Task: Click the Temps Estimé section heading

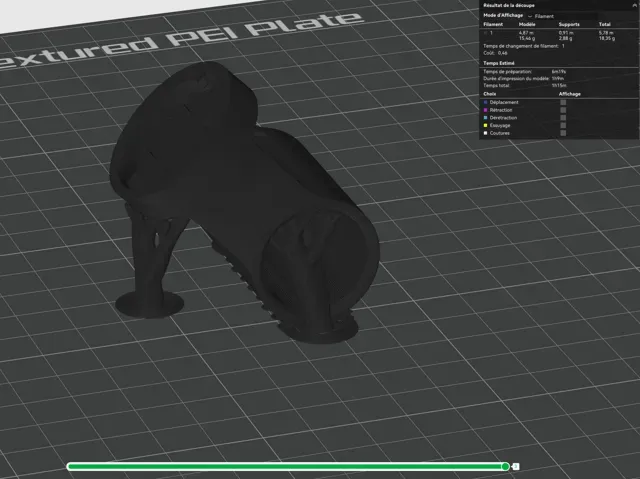Action: (499, 63)
